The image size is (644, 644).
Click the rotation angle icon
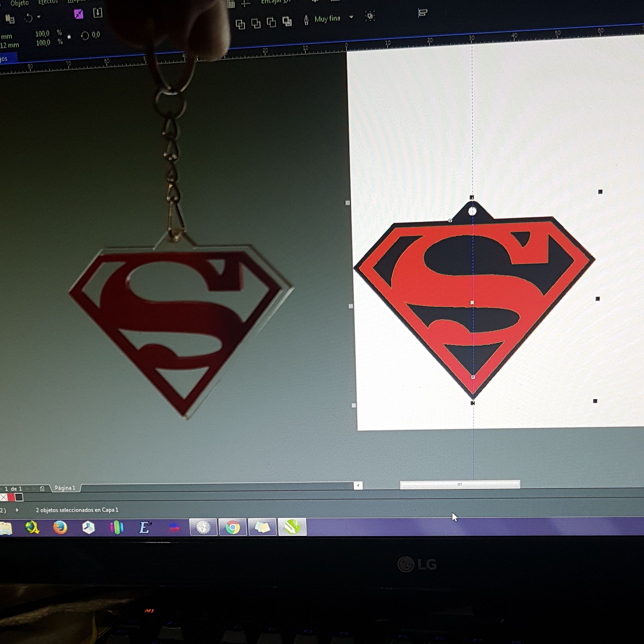(x=85, y=36)
